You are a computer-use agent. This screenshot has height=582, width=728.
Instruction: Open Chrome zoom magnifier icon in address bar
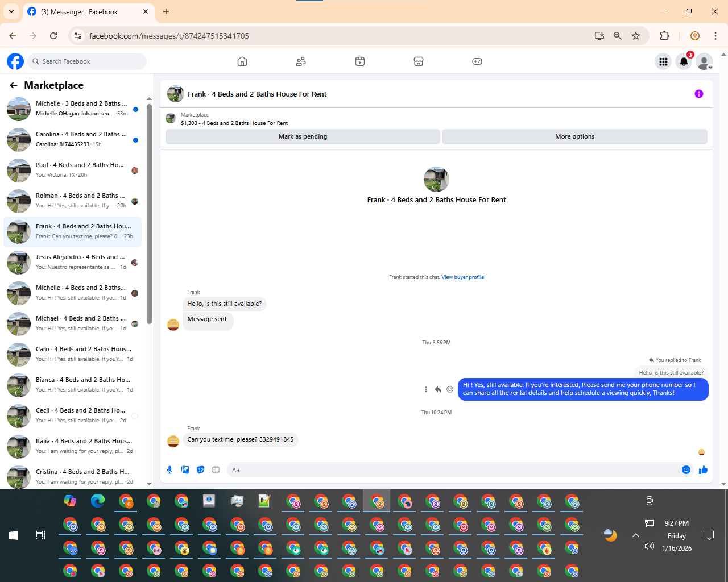(x=617, y=36)
